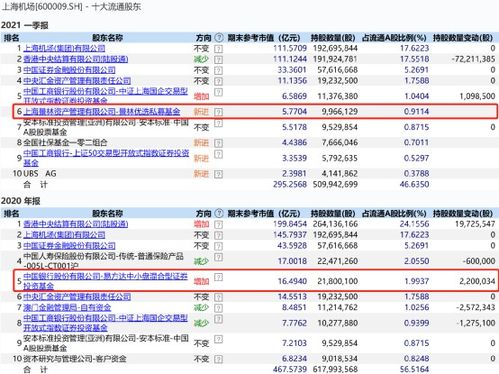Open the 中央汇金资产管理有限责任公司 link in the 2020 年报 table
This screenshot has height=374, width=499.
point(77,297)
